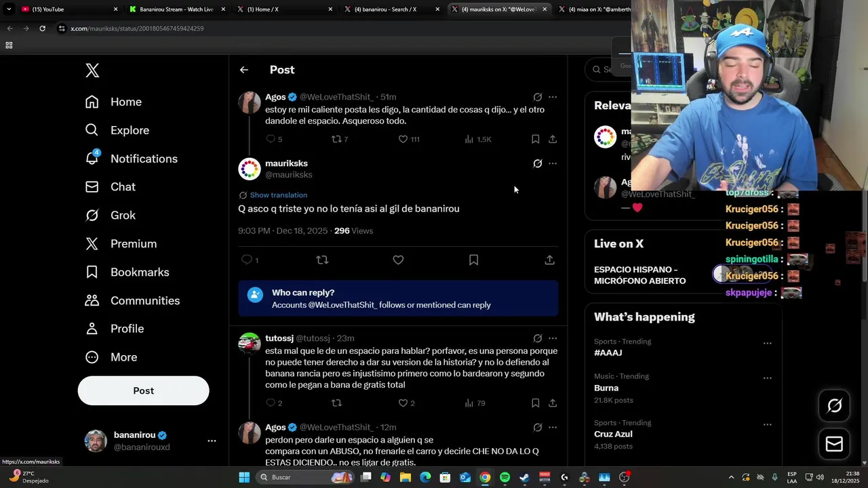
Task: Open Windows Start button on taskbar
Action: (244, 477)
